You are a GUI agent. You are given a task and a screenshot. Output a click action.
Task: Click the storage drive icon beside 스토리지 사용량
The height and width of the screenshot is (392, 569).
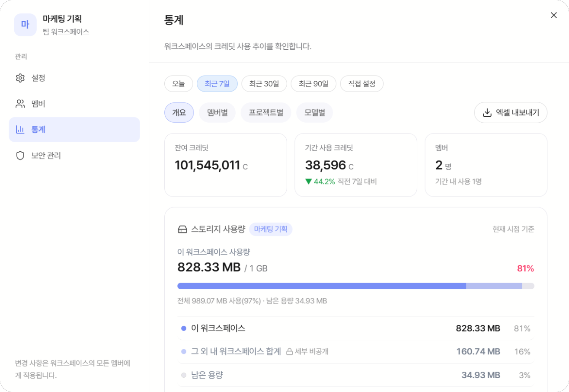point(182,229)
